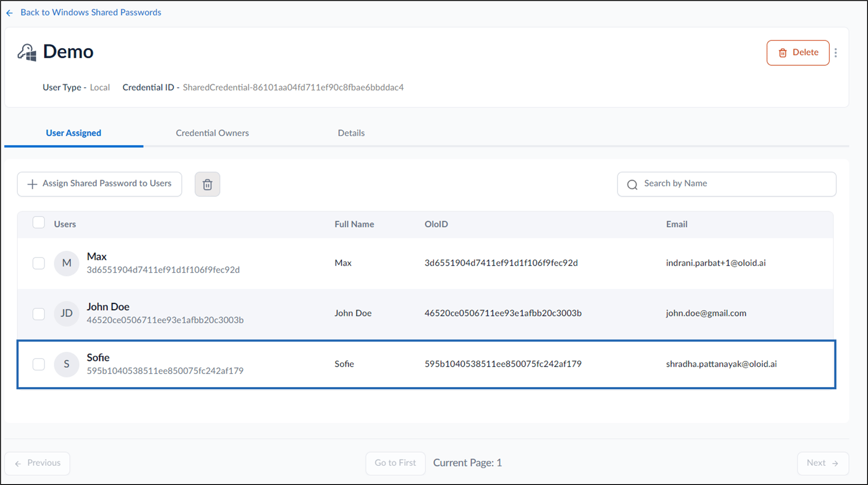Screen dimensions: 868x485
Task: Click the JD avatar for John Doe
Action: click(67, 313)
